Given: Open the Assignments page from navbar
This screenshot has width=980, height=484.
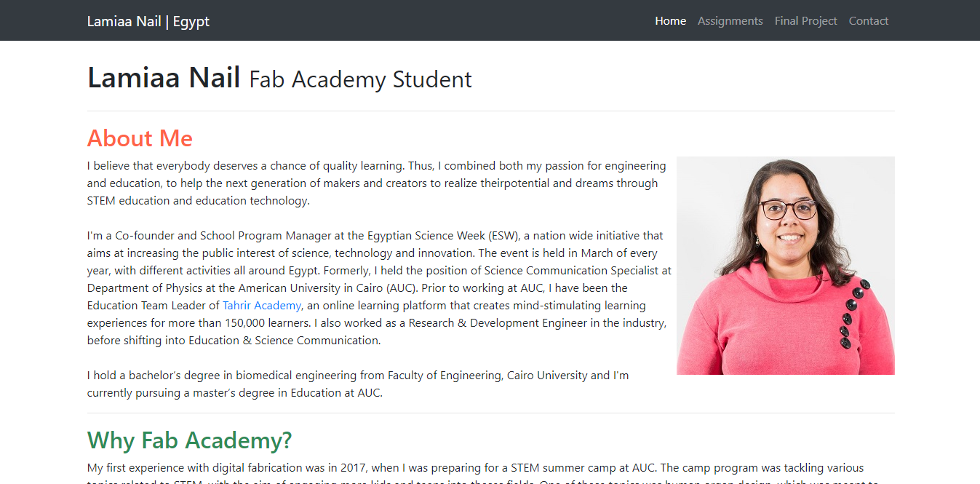Looking at the screenshot, I should [730, 21].
